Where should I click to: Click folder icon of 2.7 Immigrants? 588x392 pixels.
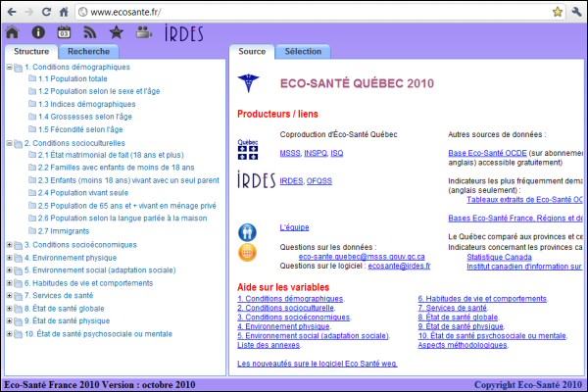click(x=32, y=231)
